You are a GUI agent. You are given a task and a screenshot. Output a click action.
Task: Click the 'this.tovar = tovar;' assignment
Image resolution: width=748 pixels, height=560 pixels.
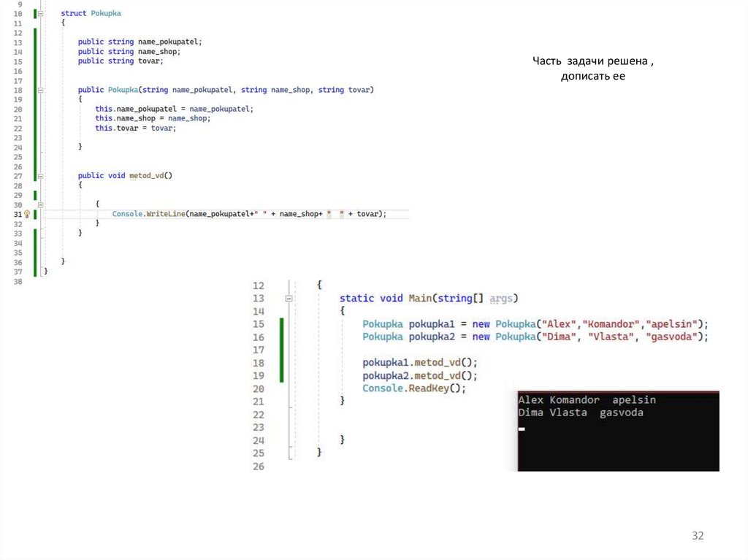point(135,128)
